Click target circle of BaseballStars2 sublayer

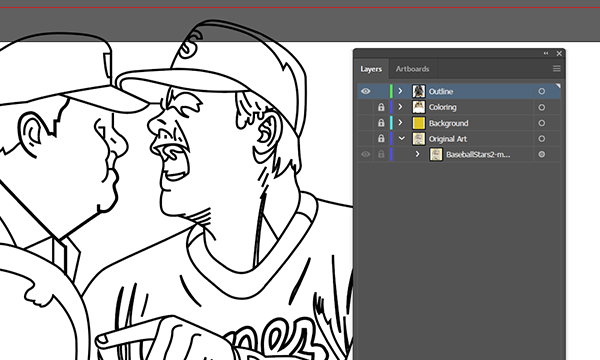coord(541,155)
